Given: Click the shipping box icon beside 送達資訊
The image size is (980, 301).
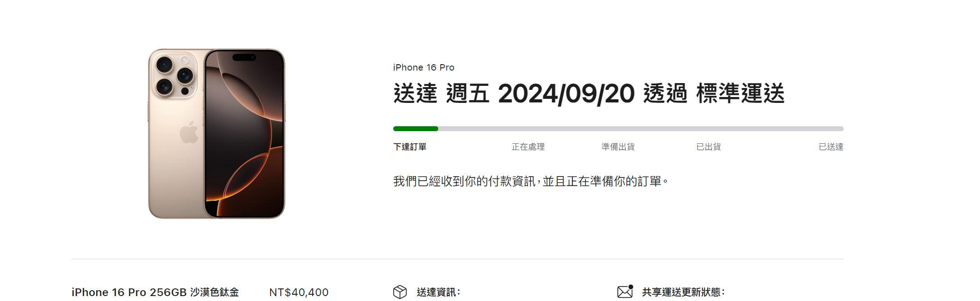Looking at the screenshot, I should point(400,292).
